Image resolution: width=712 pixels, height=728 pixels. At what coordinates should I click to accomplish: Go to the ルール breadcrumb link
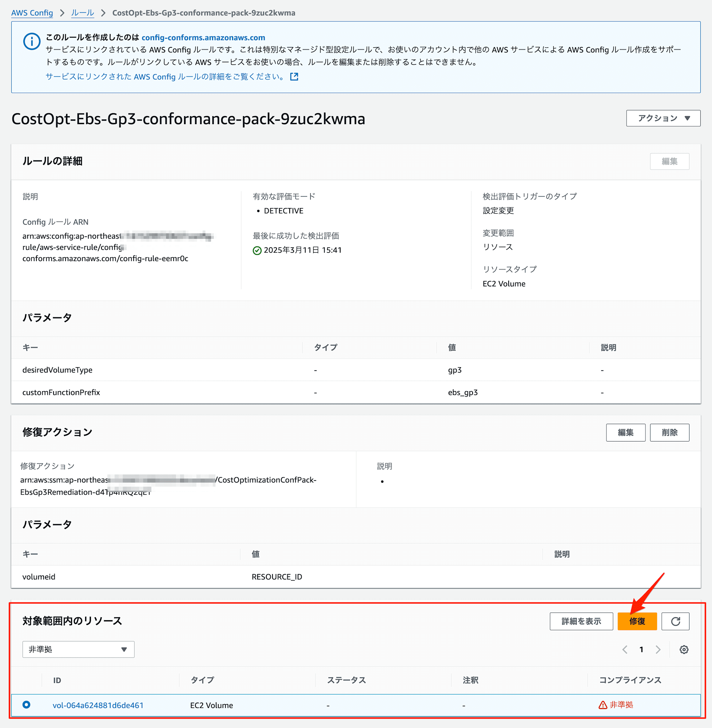pos(82,13)
